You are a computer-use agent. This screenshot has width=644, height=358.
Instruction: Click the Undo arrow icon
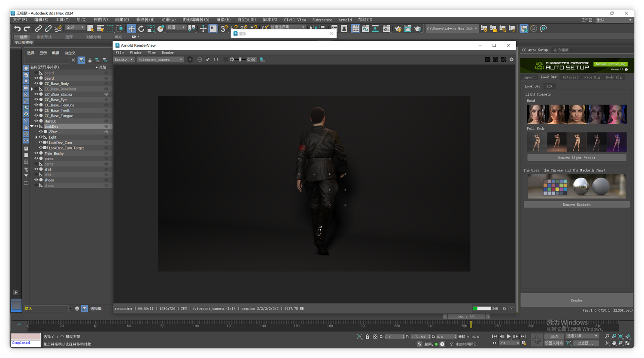(x=17, y=29)
